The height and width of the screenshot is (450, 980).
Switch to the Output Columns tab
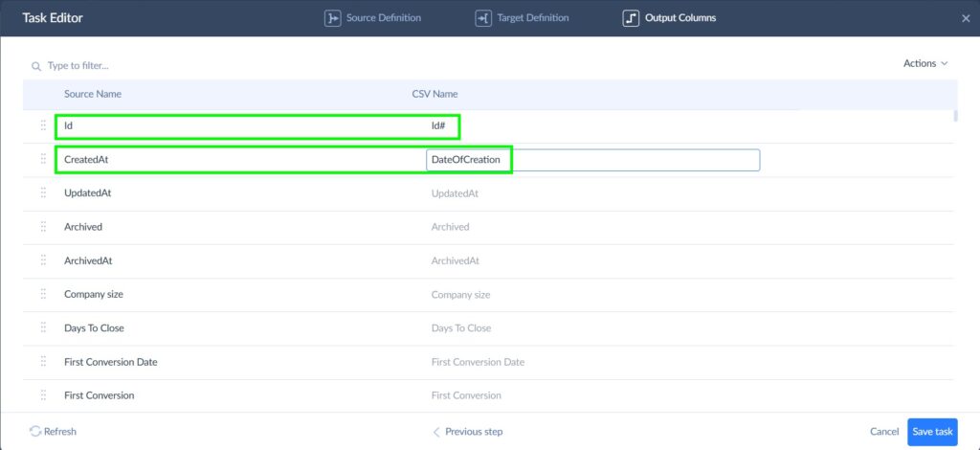point(669,18)
